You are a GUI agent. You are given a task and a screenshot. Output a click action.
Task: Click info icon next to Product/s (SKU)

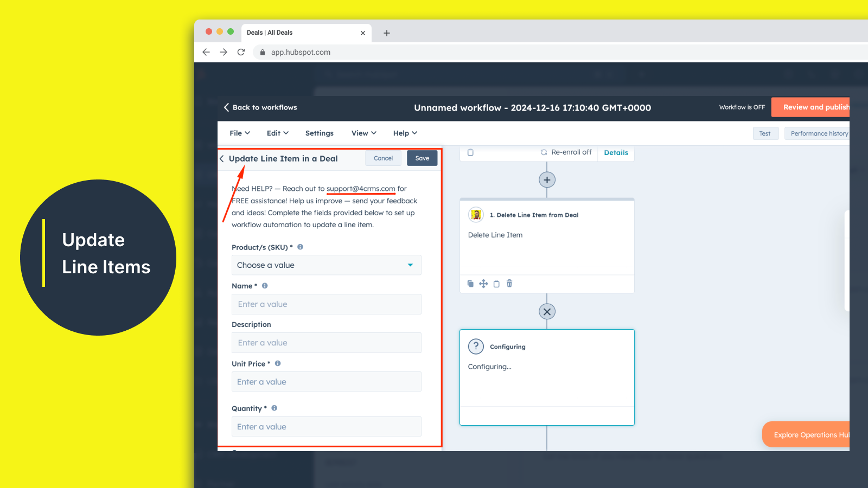[300, 247]
